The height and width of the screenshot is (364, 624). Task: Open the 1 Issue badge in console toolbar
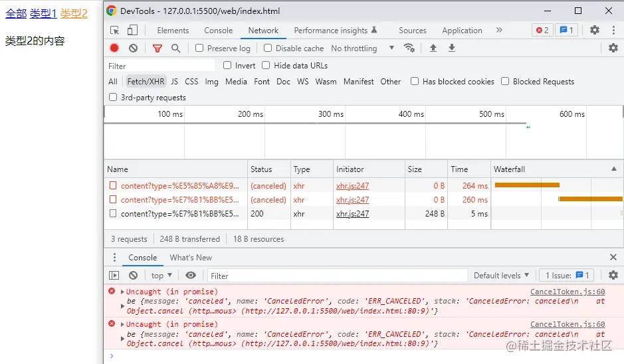tap(567, 275)
